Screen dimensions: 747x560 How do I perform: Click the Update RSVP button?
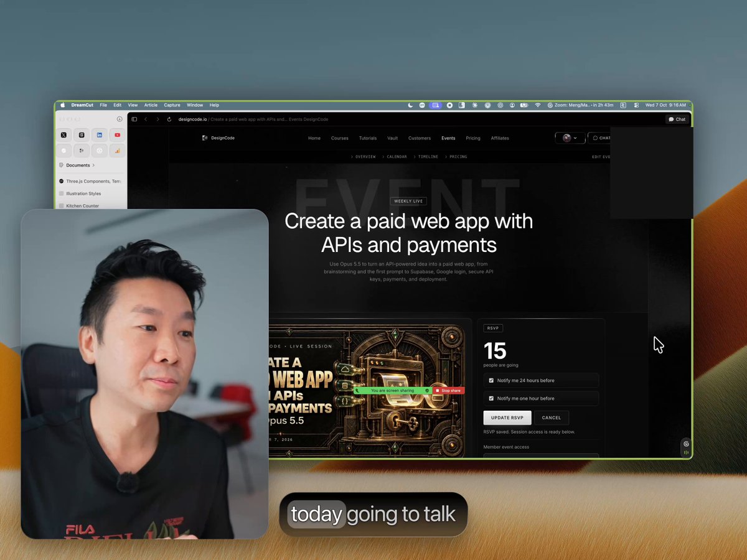click(507, 418)
